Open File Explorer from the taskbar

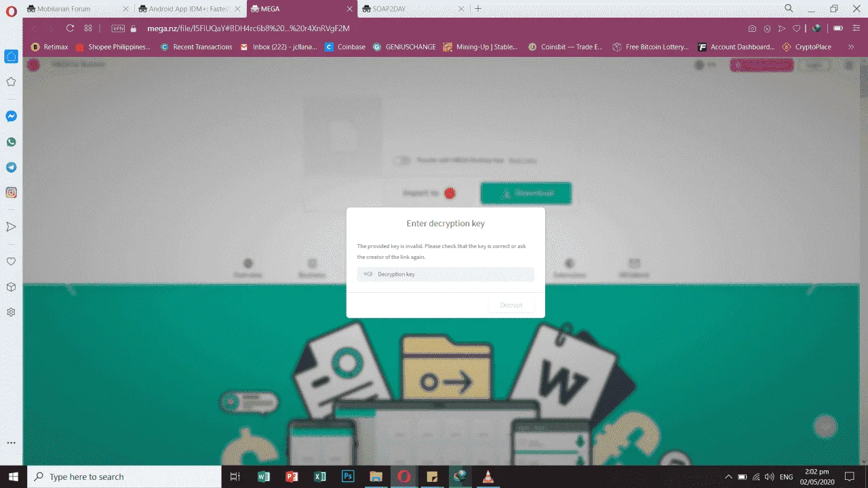(x=376, y=476)
